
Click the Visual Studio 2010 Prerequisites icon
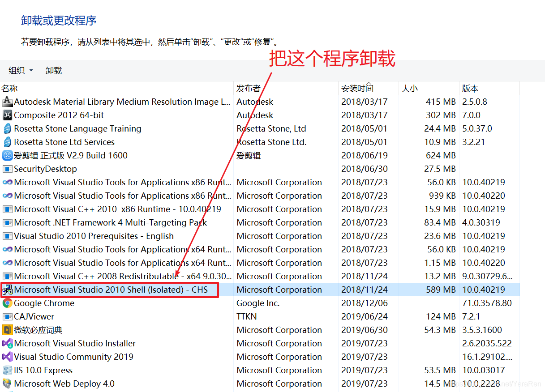(x=7, y=236)
